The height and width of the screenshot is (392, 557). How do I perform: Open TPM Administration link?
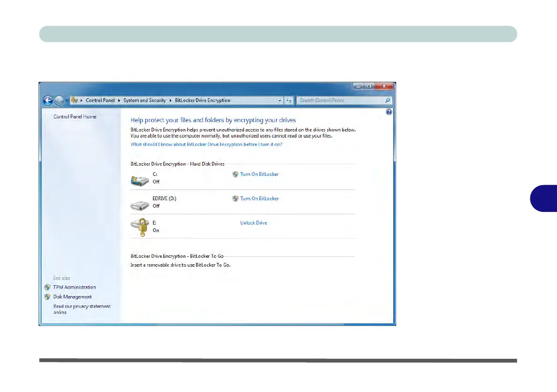tap(74, 287)
